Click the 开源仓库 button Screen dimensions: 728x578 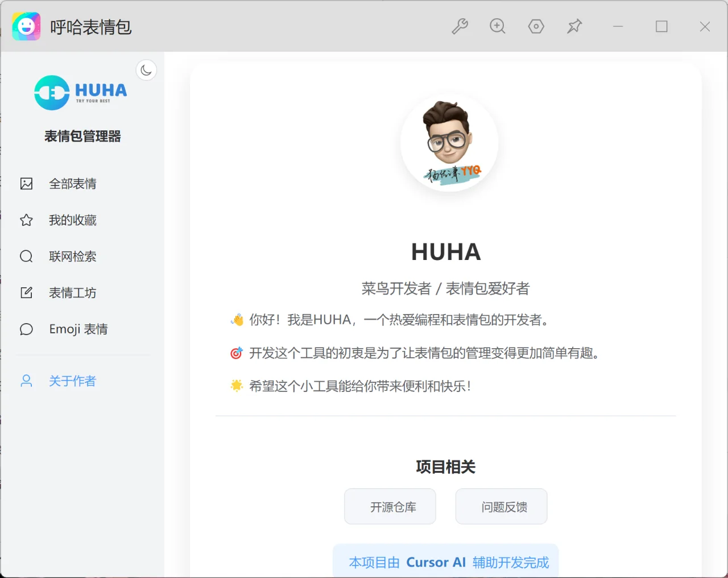pyautogui.click(x=390, y=506)
